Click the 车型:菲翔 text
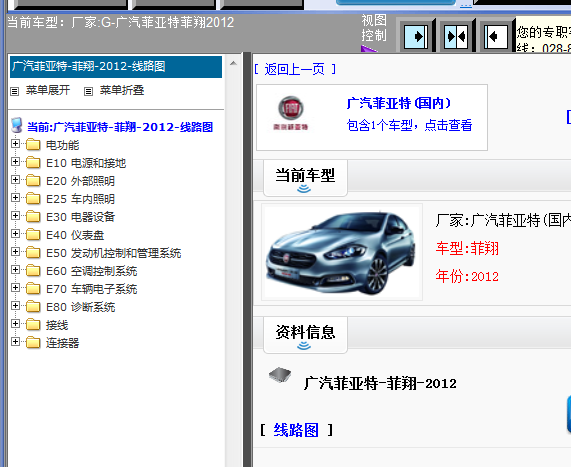 pyautogui.click(x=467, y=248)
